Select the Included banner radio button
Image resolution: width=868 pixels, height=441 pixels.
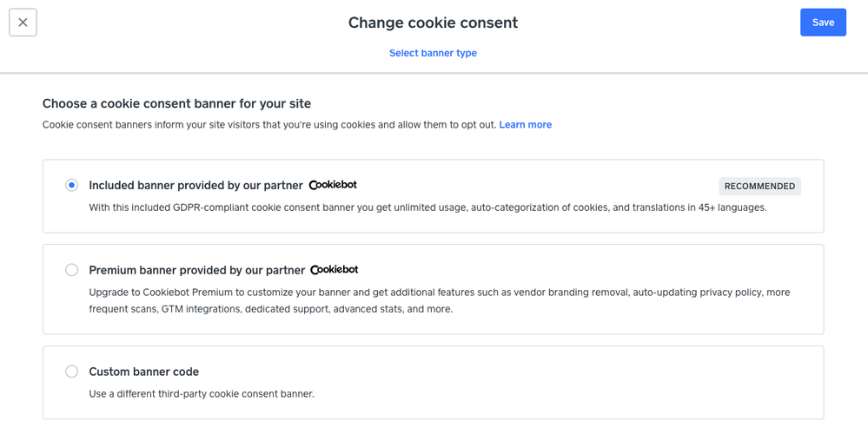[x=72, y=185]
